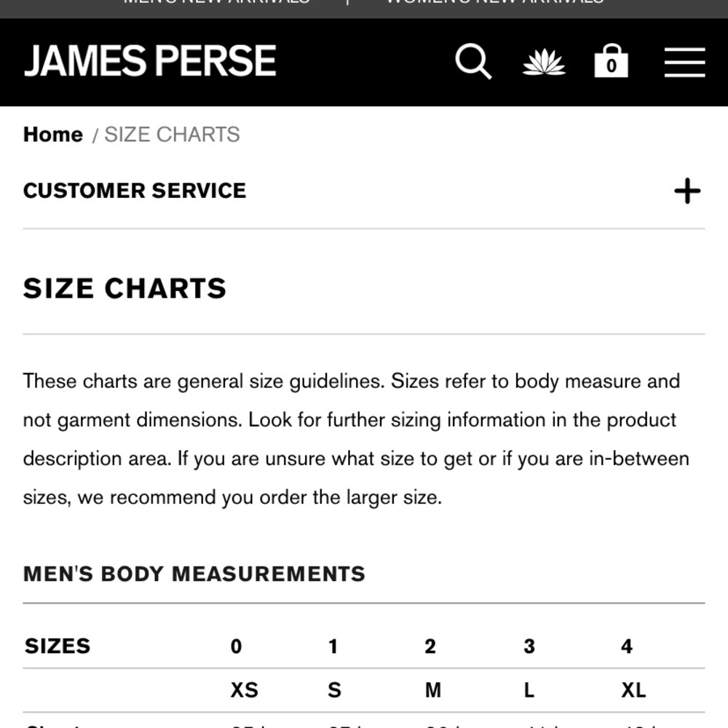
Task: Click the XS size cell
Action: click(244, 690)
